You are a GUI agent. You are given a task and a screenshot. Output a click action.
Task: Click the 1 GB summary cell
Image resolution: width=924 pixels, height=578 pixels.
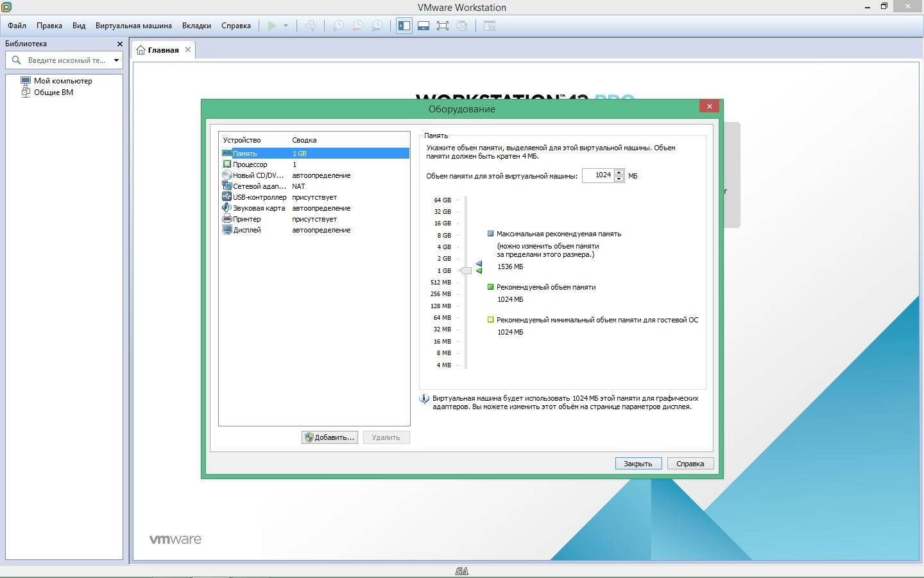click(300, 153)
